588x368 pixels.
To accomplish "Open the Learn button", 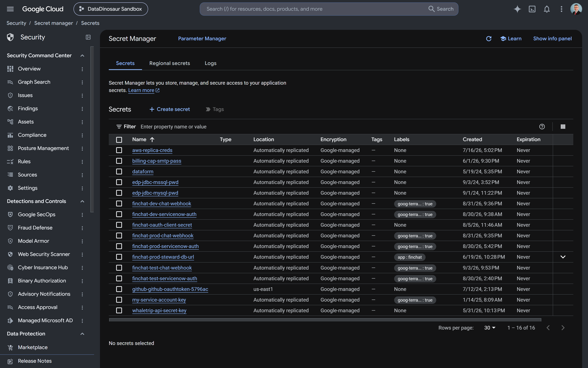I will pos(511,38).
